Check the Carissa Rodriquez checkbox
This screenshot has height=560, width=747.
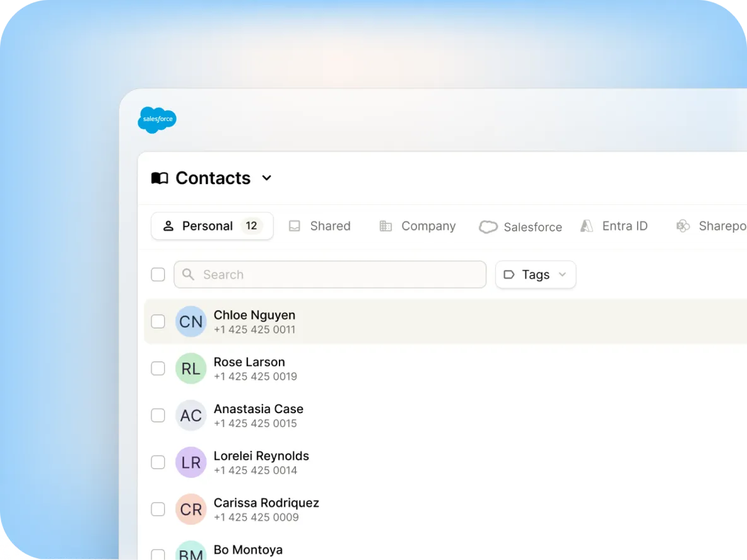(158, 509)
